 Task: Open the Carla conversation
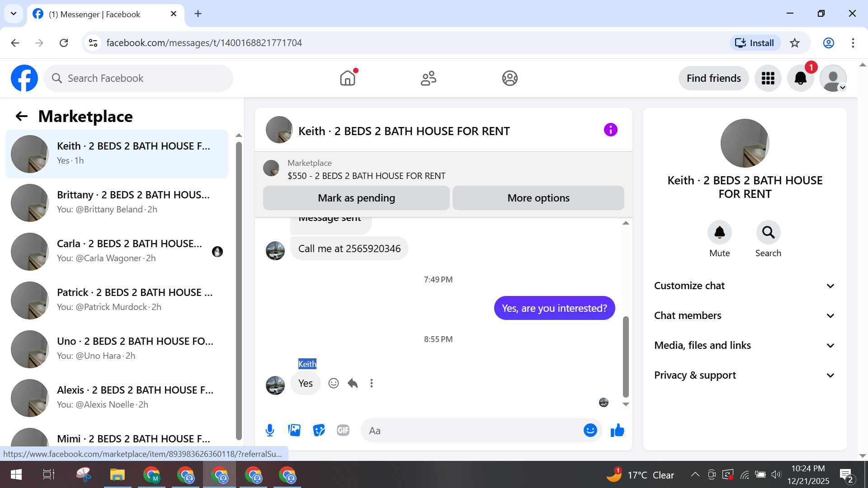point(117,251)
